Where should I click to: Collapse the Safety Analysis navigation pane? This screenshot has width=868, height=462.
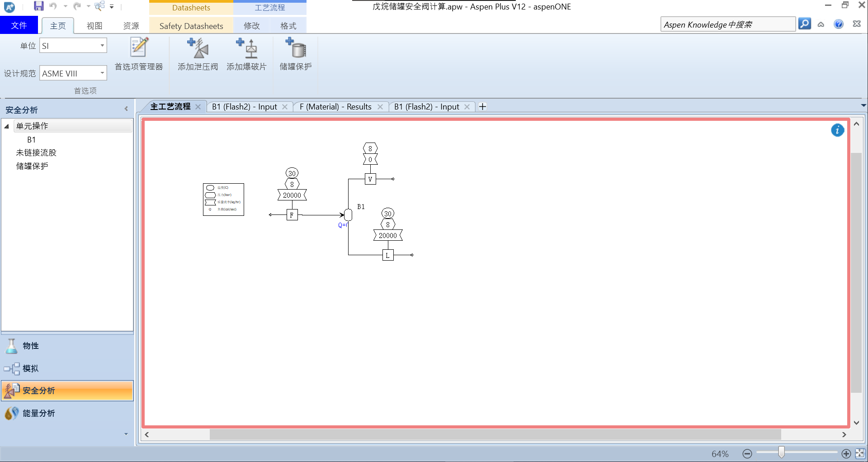pos(126,109)
